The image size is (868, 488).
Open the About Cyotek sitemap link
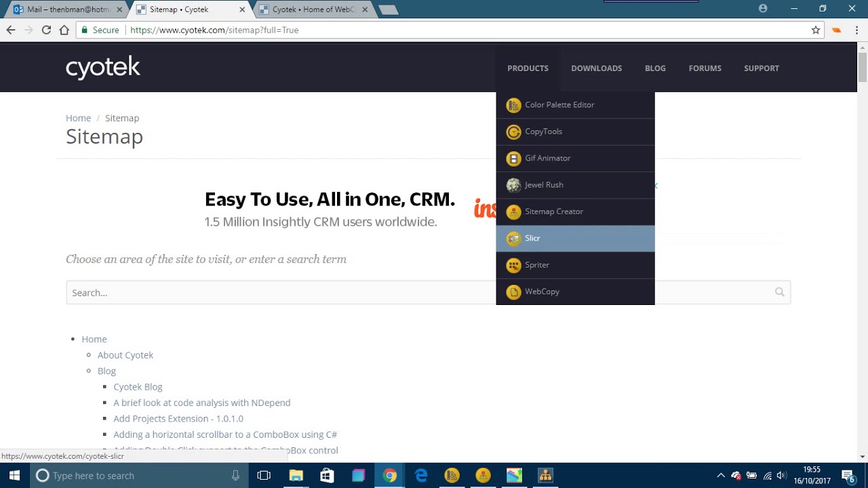[125, 355]
